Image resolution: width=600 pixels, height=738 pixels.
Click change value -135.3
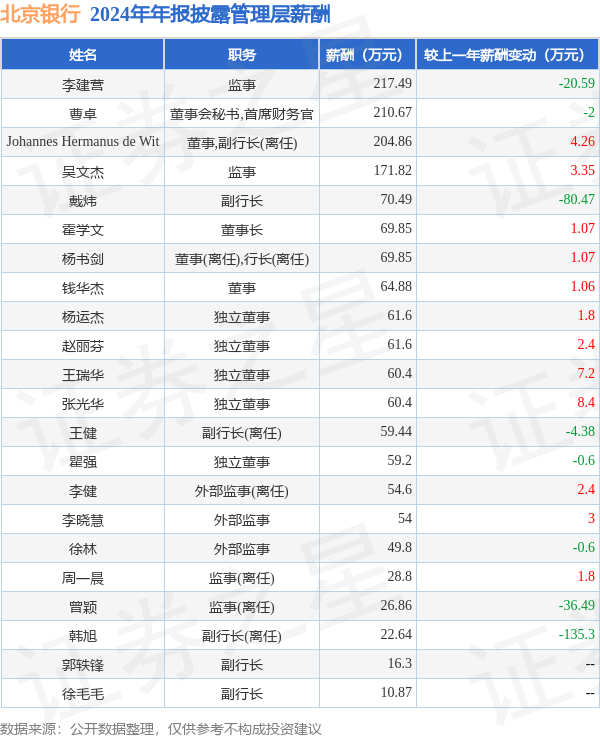click(576, 634)
